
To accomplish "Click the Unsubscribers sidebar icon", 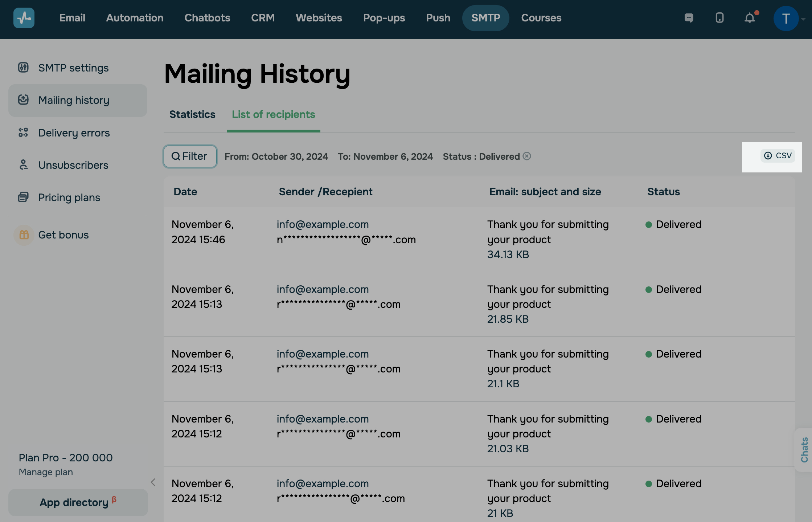I will [x=23, y=165].
